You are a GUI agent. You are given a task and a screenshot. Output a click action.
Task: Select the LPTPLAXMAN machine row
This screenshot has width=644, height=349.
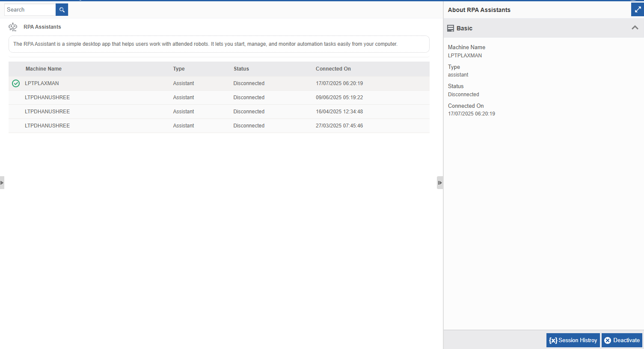coord(219,83)
